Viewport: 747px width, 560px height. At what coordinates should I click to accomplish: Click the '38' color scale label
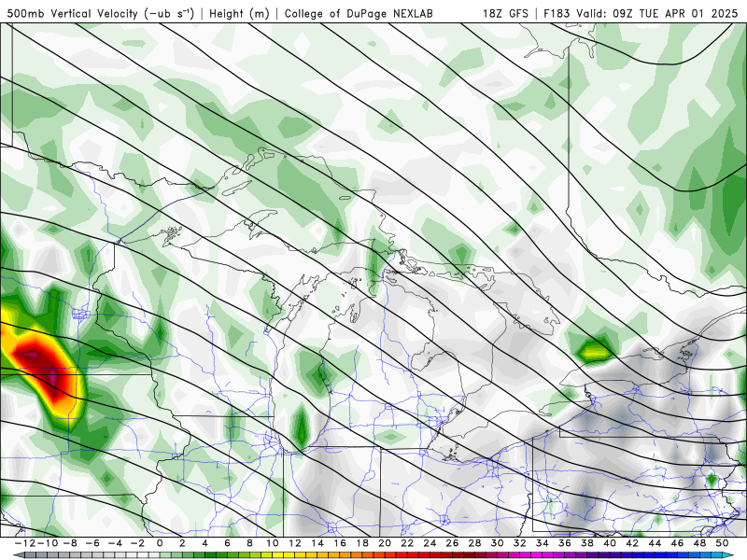click(x=587, y=543)
